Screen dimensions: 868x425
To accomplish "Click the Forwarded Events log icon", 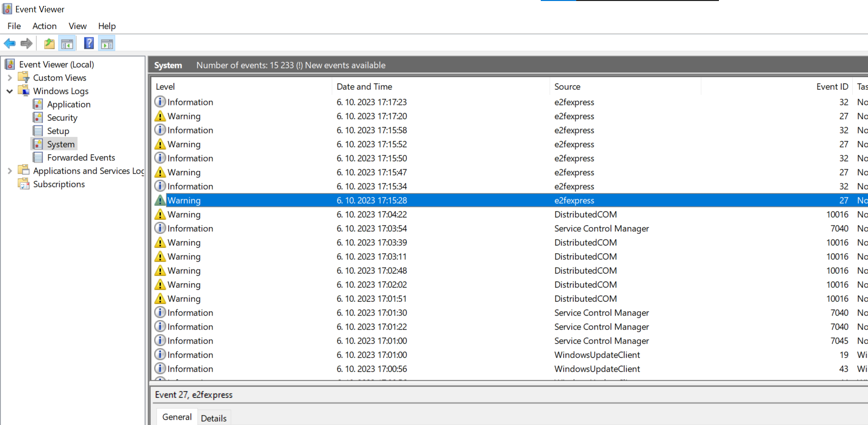I will [x=38, y=157].
